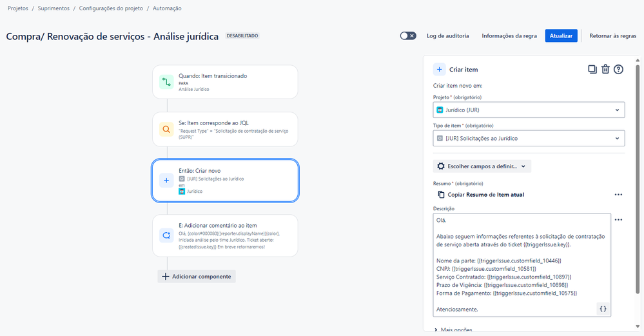This screenshot has width=644, height=336.
Task: Click the Prazo de Vigência line in description
Action: (x=502, y=285)
